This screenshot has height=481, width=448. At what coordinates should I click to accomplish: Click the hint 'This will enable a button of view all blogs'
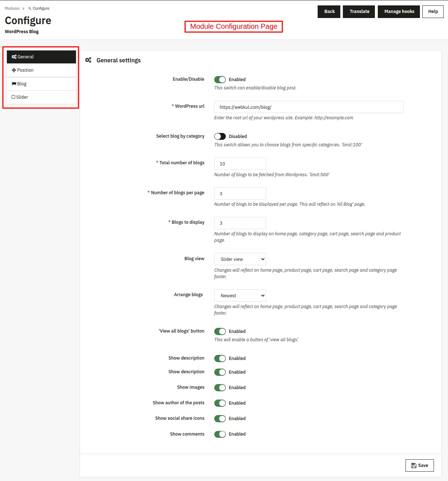tap(256, 340)
